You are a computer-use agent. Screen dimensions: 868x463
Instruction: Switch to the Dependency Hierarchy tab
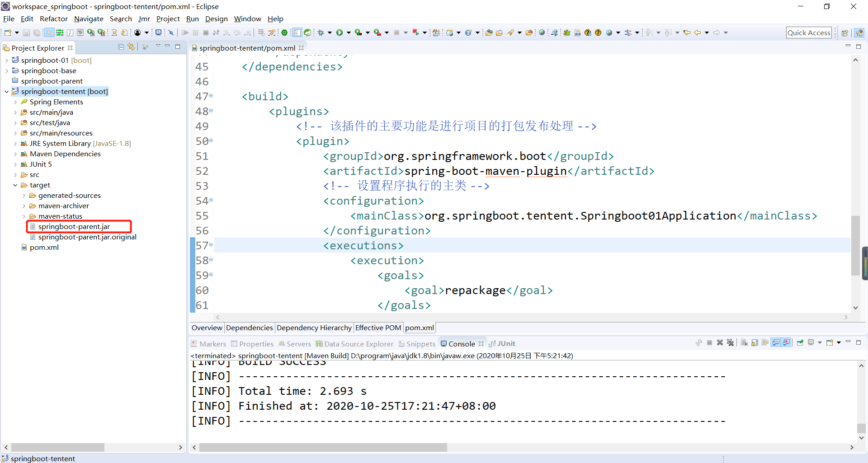tap(314, 328)
